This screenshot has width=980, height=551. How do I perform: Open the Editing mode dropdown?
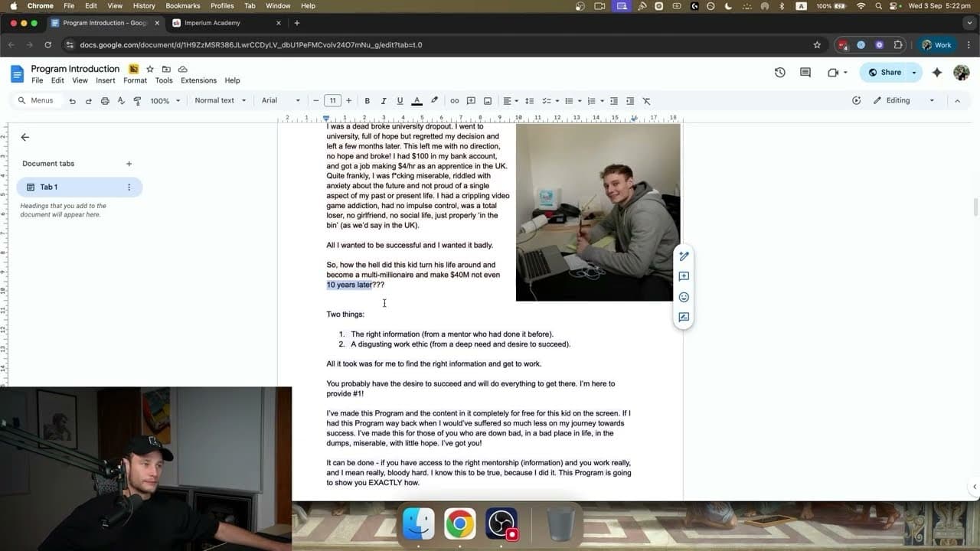coord(904,101)
